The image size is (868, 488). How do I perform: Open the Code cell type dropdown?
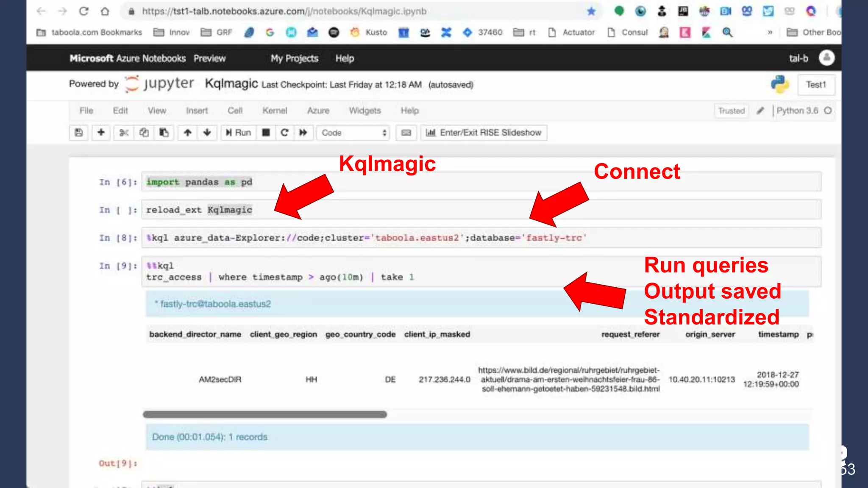(353, 133)
